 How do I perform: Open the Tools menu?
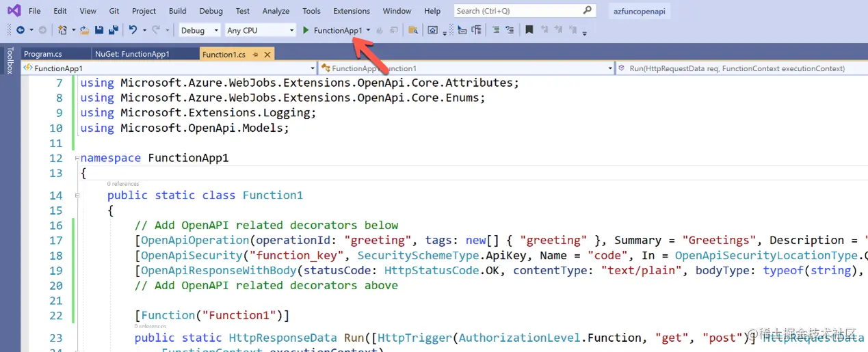tap(311, 11)
